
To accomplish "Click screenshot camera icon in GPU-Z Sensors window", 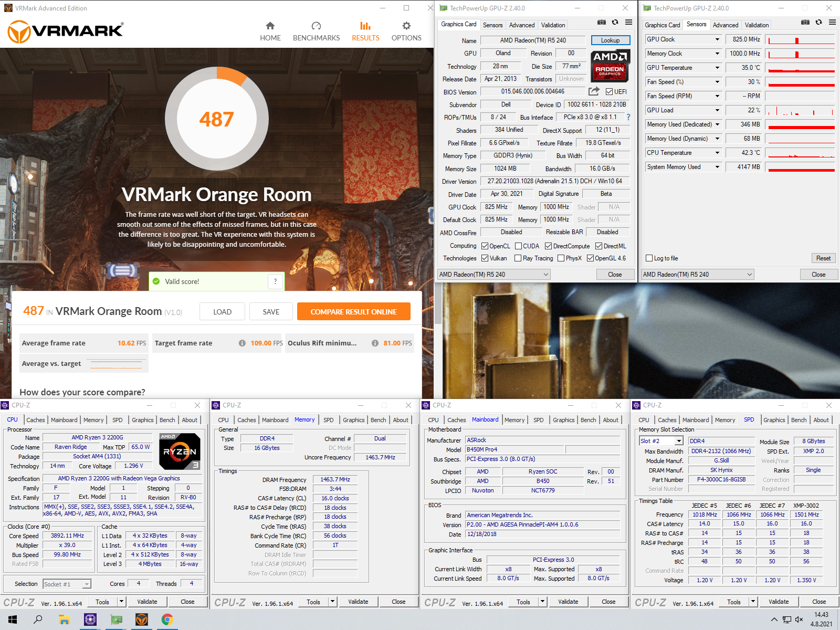I will 805,23.
